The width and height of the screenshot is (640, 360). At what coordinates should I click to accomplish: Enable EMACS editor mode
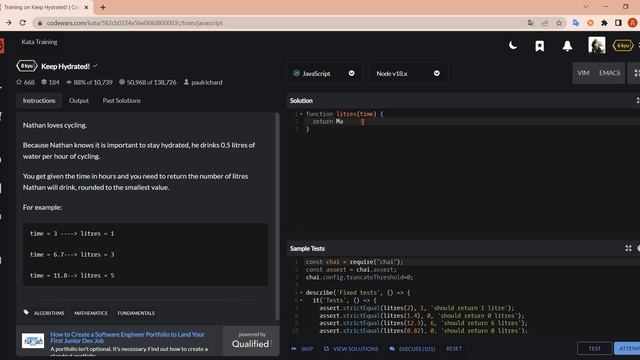(609, 73)
